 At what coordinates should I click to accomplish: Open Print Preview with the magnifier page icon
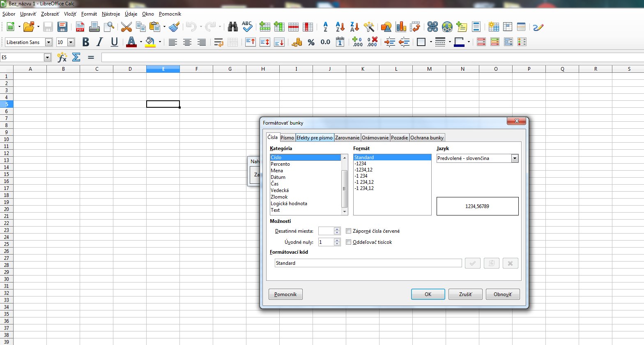(109, 27)
